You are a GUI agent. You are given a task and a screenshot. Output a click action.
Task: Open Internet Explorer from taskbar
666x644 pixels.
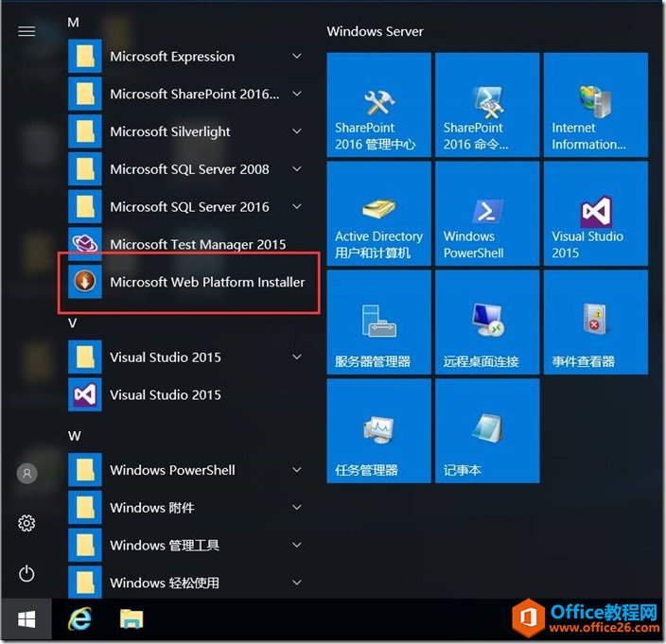pyautogui.click(x=79, y=618)
